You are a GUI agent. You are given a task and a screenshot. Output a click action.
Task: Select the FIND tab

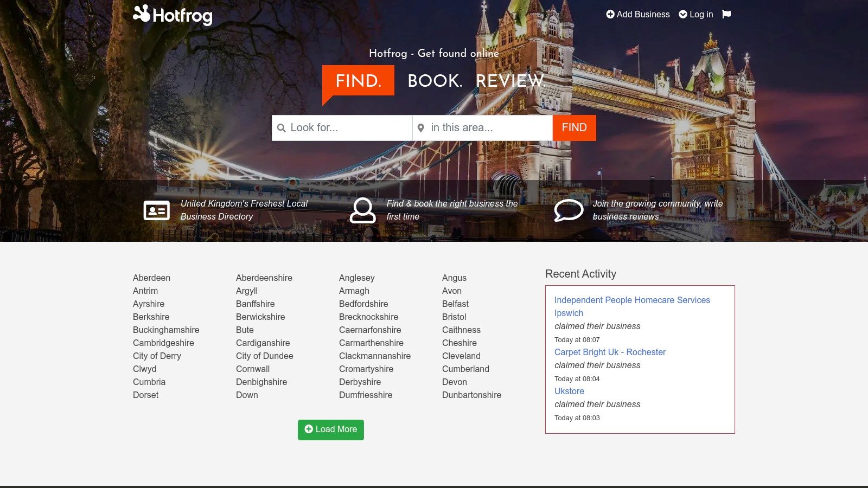pos(358,81)
